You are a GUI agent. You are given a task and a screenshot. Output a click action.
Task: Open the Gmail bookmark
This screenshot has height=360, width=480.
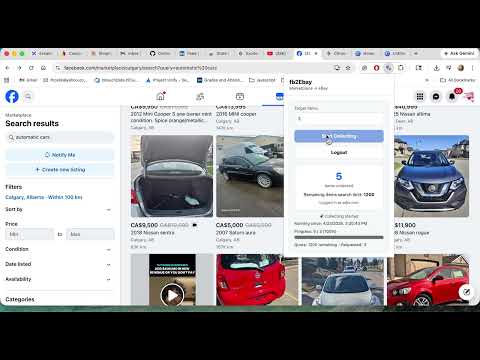coord(28,80)
